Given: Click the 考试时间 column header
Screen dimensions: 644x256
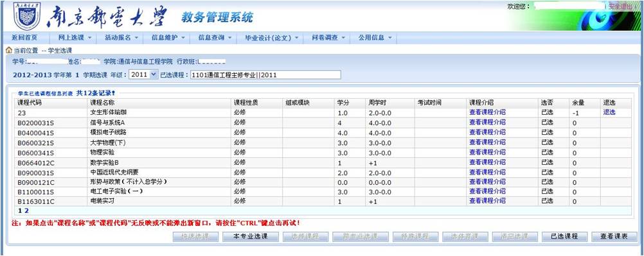Looking at the screenshot, I should point(429,102).
